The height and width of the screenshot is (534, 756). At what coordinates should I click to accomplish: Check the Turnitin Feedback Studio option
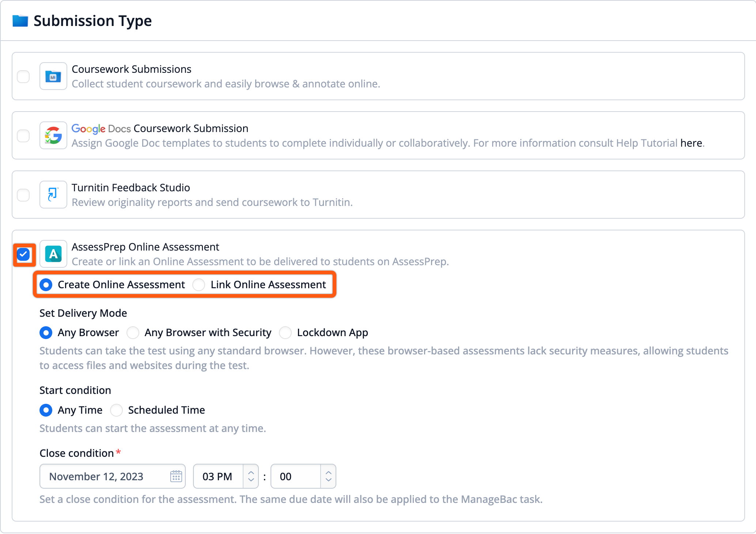[x=23, y=195]
